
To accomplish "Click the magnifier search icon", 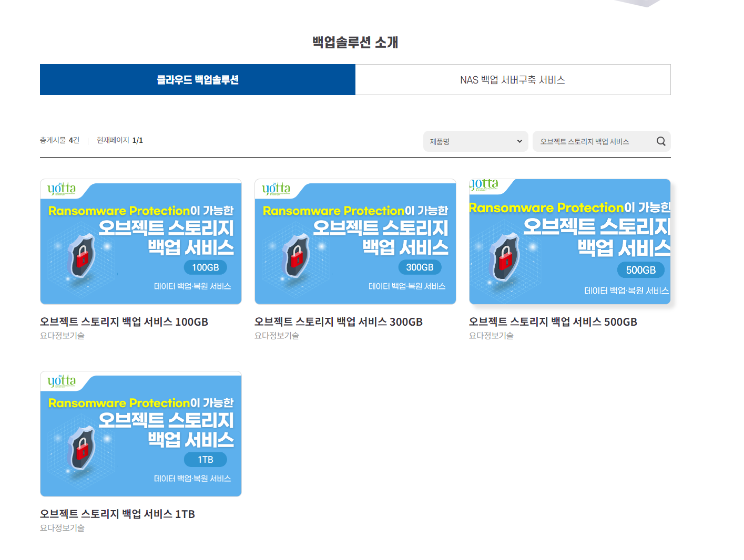I will point(661,141).
